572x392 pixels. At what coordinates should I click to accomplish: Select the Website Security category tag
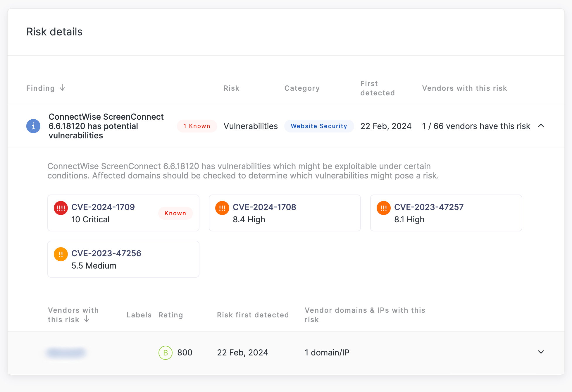click(319, 126)
